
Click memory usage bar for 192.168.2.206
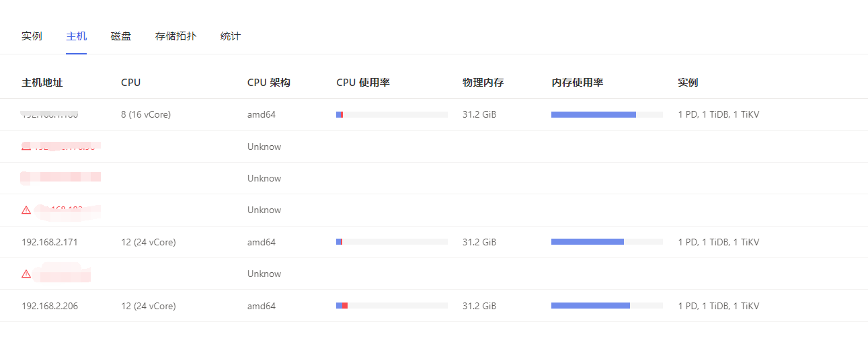[x=607, y=306]
